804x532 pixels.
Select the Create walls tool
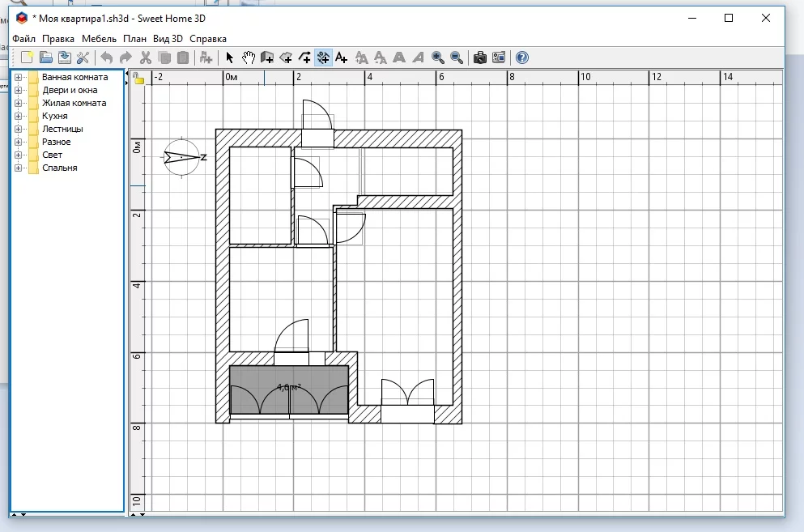click(x=266, y=57)
